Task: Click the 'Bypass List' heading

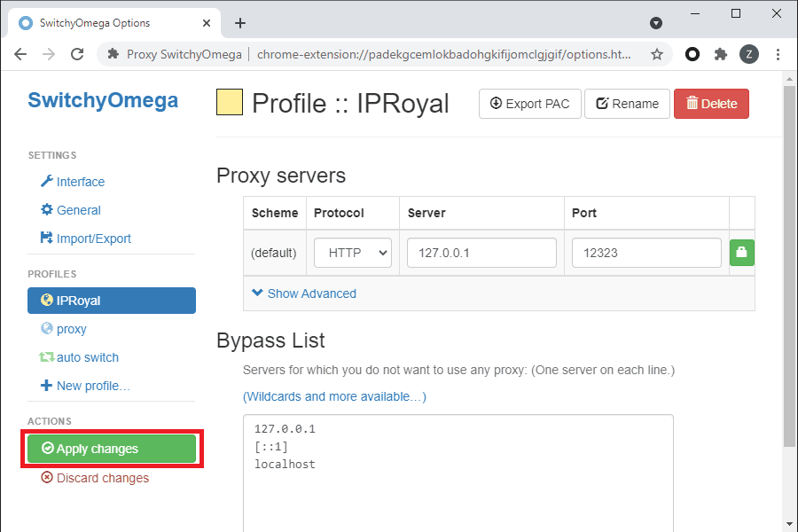Action: 270,340
